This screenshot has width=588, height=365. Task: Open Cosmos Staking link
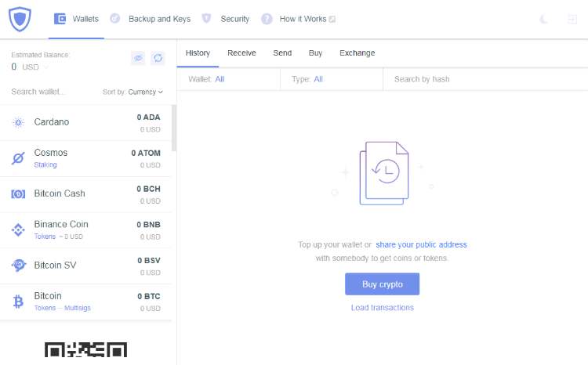[x=45, y=165]
